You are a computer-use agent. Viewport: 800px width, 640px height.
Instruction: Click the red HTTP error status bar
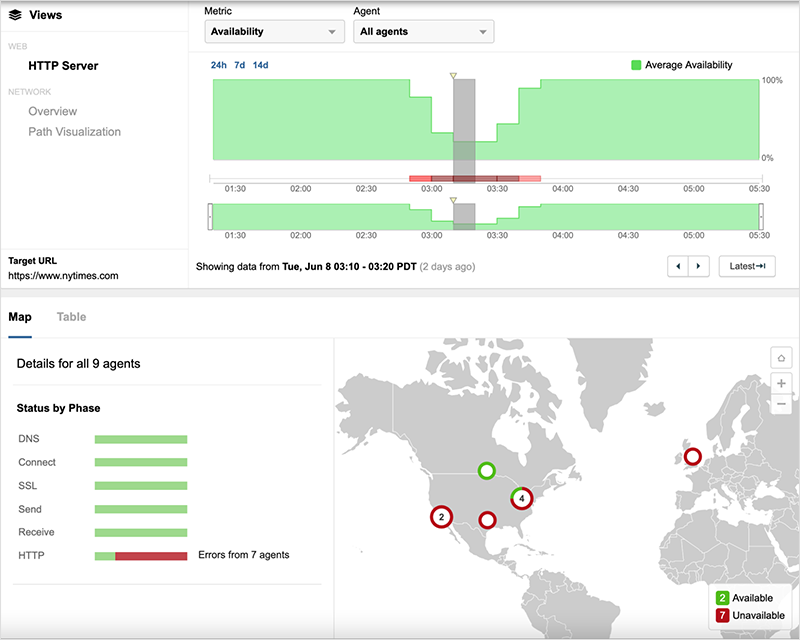(x=151, y=555)
